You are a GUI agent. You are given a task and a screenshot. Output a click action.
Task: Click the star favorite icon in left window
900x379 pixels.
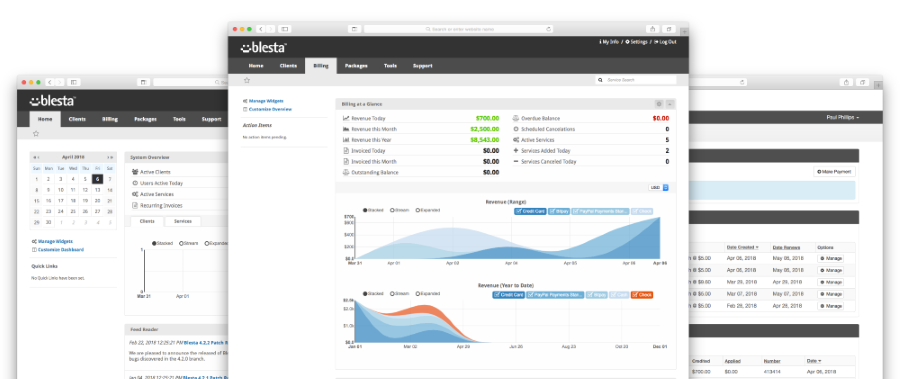(x=36, y=134)
